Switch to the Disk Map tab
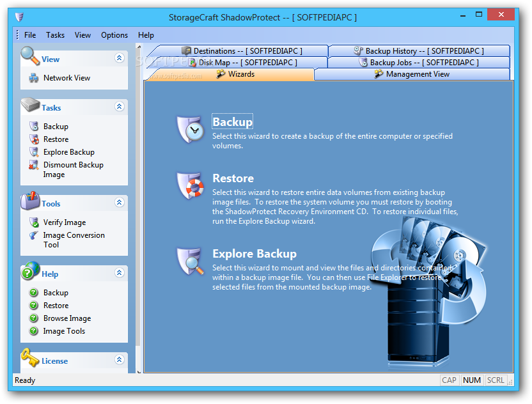This screenshot has height=404, width=532. [x=242, y=63]
